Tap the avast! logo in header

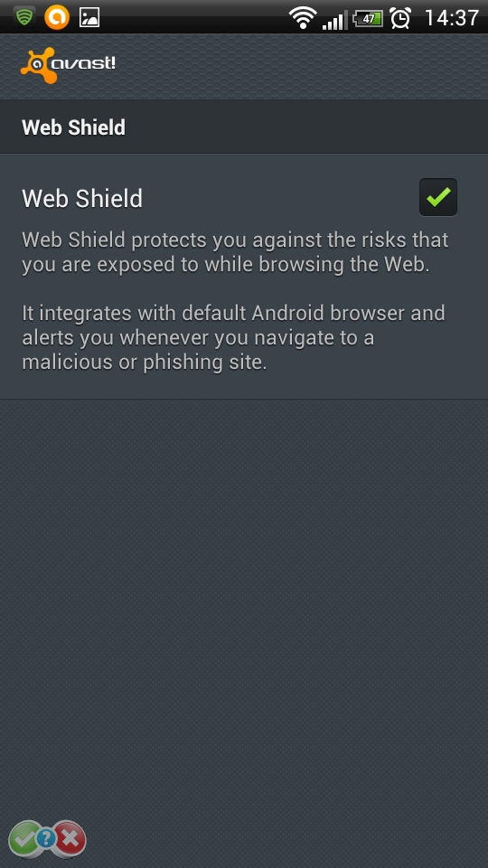(68, 65)
